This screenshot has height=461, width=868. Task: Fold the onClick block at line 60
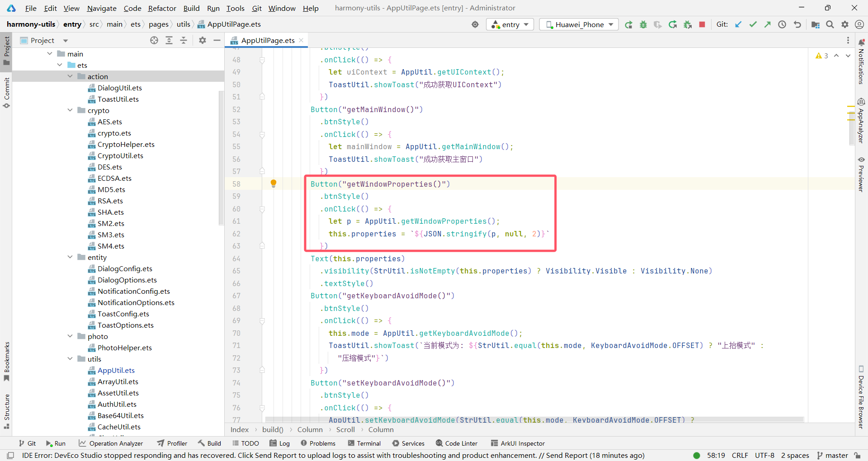tap(262, 209)
